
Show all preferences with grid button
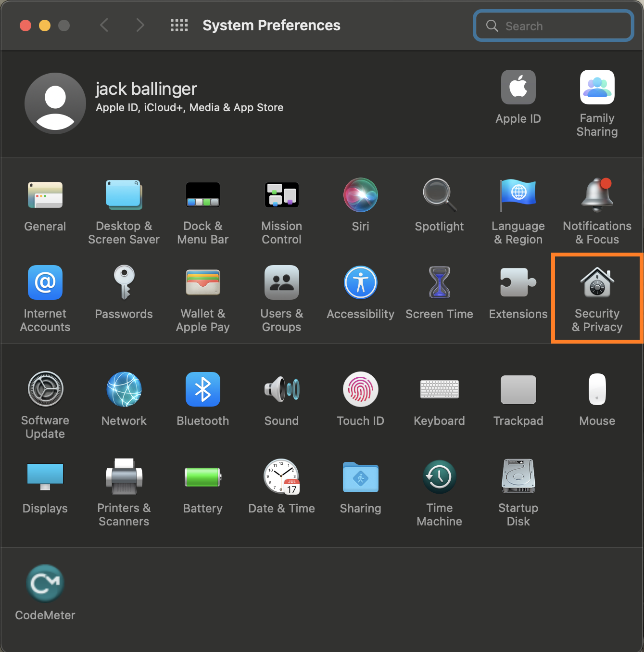pos(179,26)
